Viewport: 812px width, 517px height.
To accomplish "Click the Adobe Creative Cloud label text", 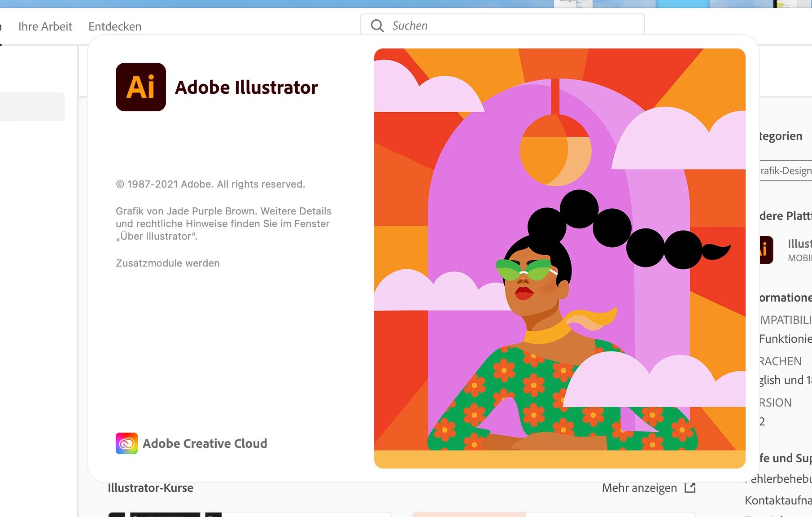I will [205, 443].
